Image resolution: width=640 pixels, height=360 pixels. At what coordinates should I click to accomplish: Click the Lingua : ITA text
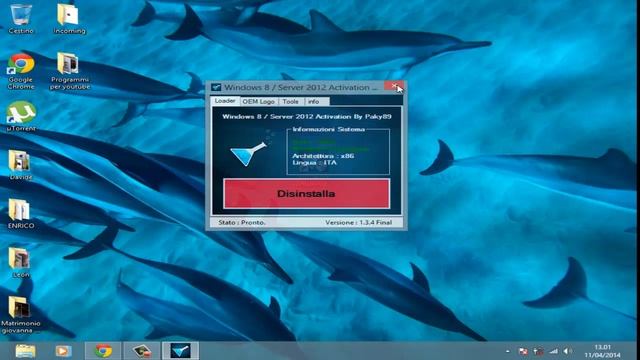(314, 162)
